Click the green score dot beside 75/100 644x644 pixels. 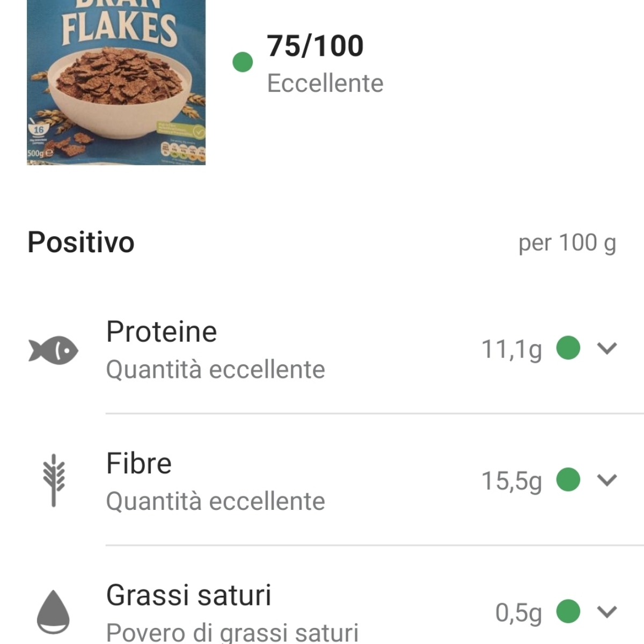[243, 62]
